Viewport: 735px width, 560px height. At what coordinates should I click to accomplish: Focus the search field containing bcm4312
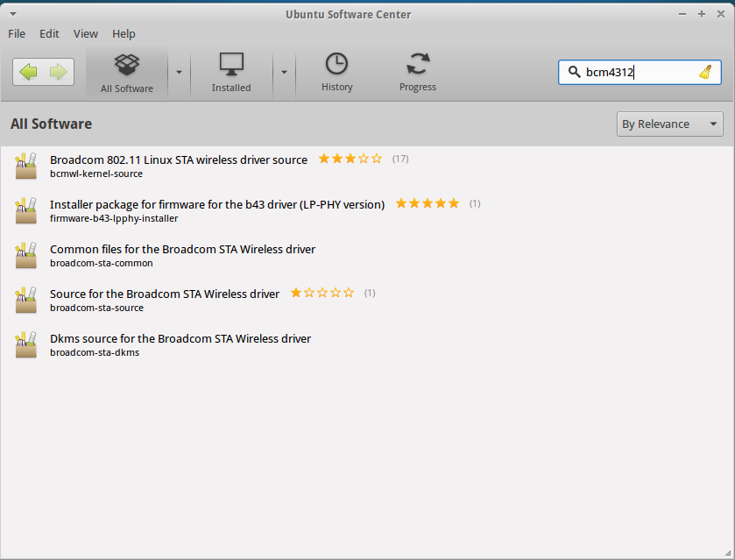(640, 72)
